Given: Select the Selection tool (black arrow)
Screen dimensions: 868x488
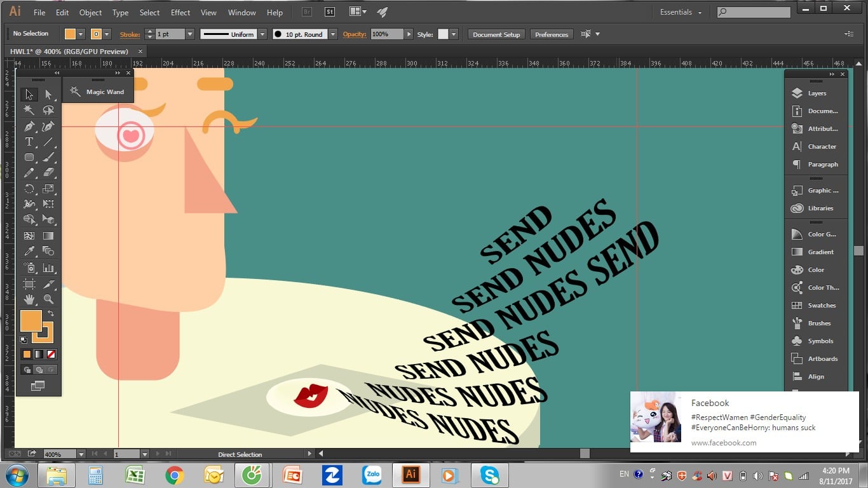Looking at the screenshot, I should [x=29, y=95].
